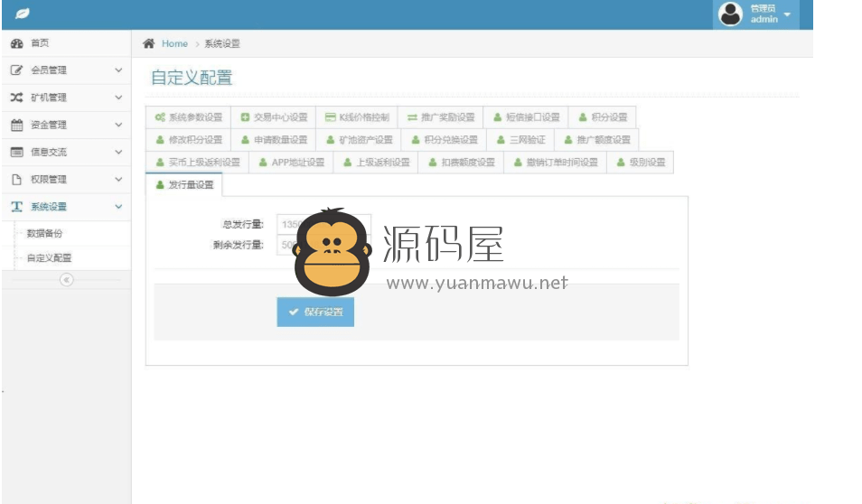Click the plus icon on 交易中心设置
Viewport: 862px width, 504px height.
(245, 117)
